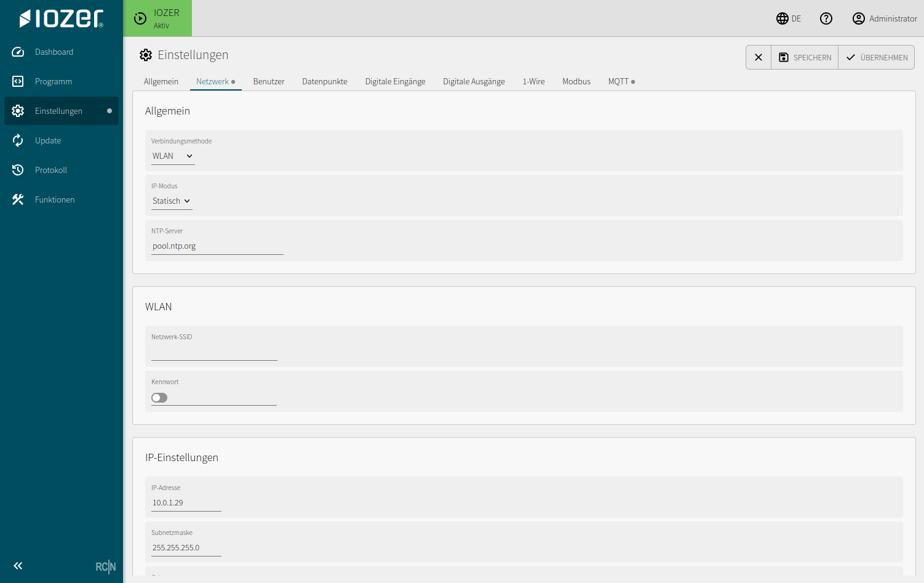Click the DE language label
This screenshot has height=583, width=924.
tap(797, 18)
